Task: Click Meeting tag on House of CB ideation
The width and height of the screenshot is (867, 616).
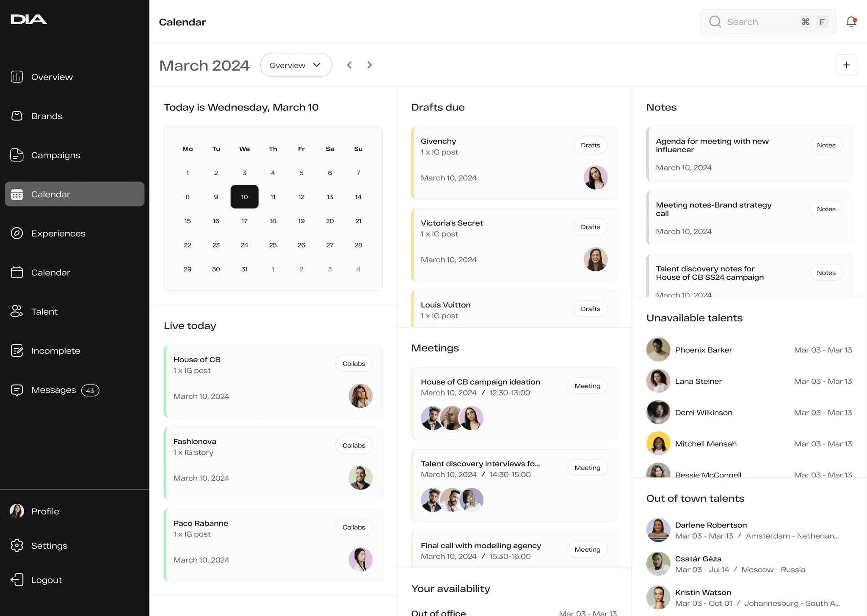Action: pyautogui.click(x=587, y=386)
